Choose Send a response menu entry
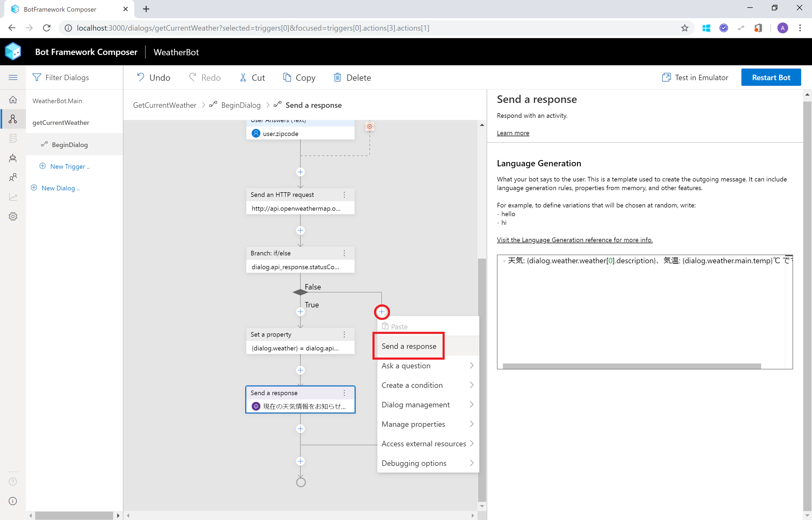Image resolution: width=812 pixels, height=520 pixels. (x=428, y=346)
